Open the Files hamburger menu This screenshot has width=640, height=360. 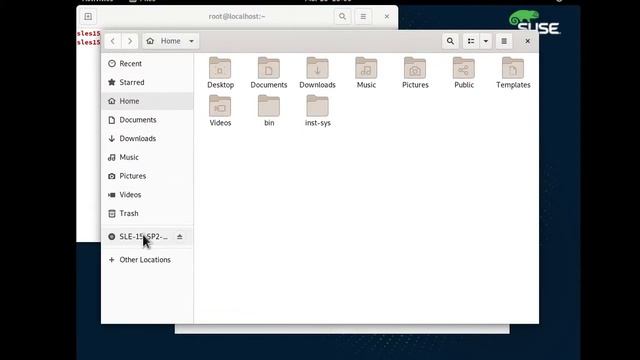(x=504, y=41)
